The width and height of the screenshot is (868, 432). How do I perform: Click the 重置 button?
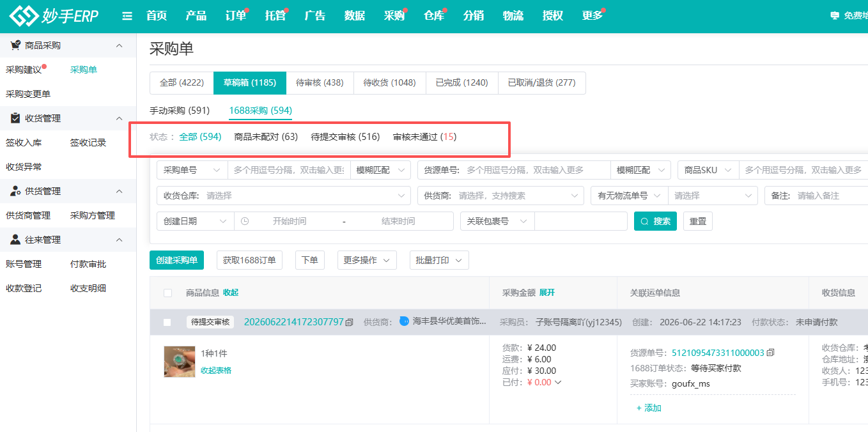698,221
